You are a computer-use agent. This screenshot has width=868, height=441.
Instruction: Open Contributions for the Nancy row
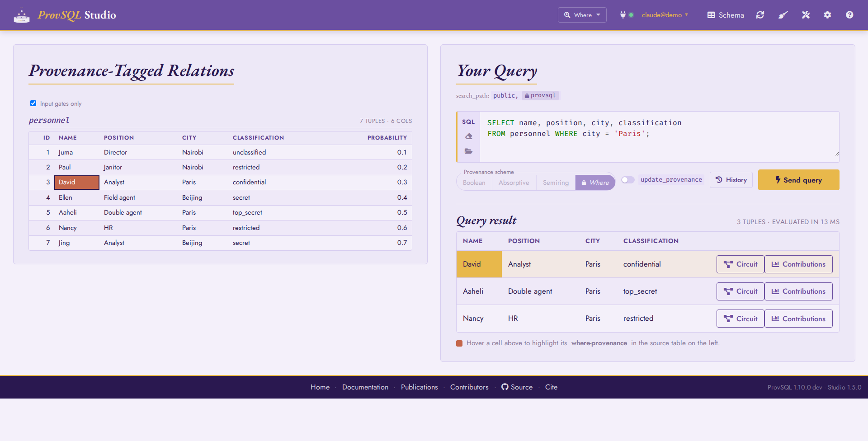[x=798, y=319]
